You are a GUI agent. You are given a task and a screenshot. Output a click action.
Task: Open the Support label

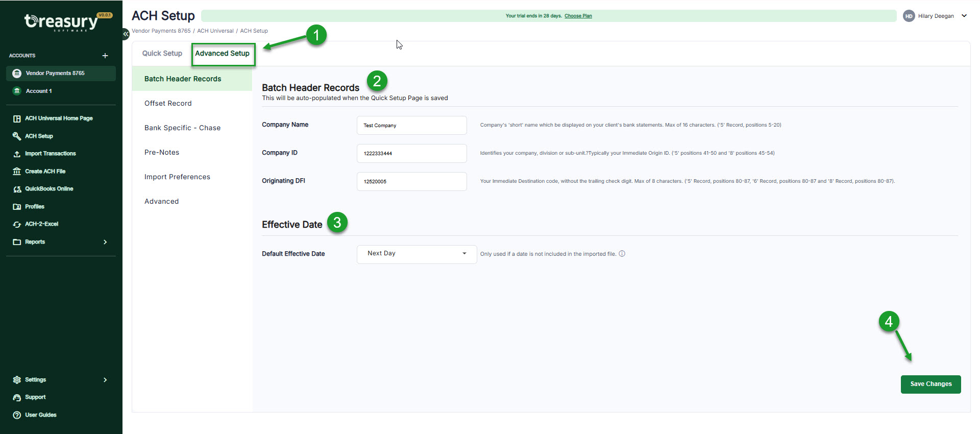(35, 397)
